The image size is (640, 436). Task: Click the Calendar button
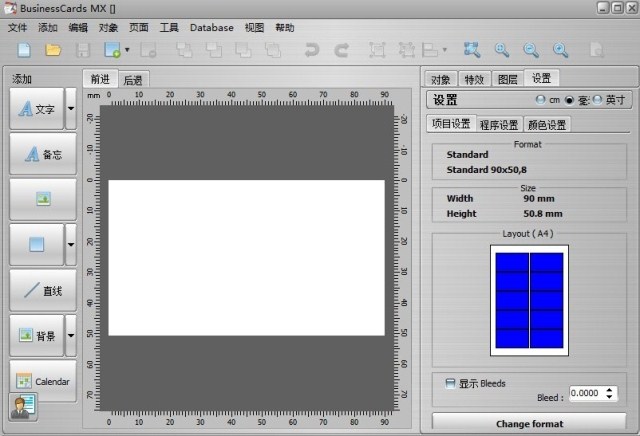(x=43, y=381)
